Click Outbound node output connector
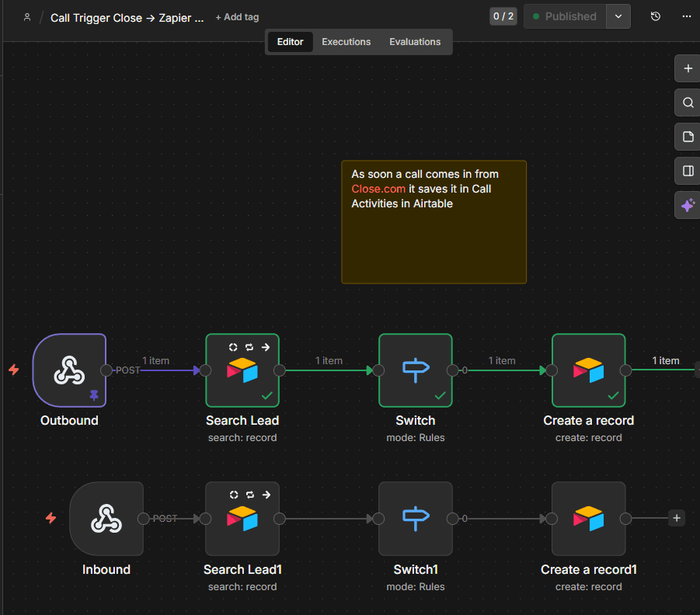Viewport: 700px width, 615px height. pos(106,370)
